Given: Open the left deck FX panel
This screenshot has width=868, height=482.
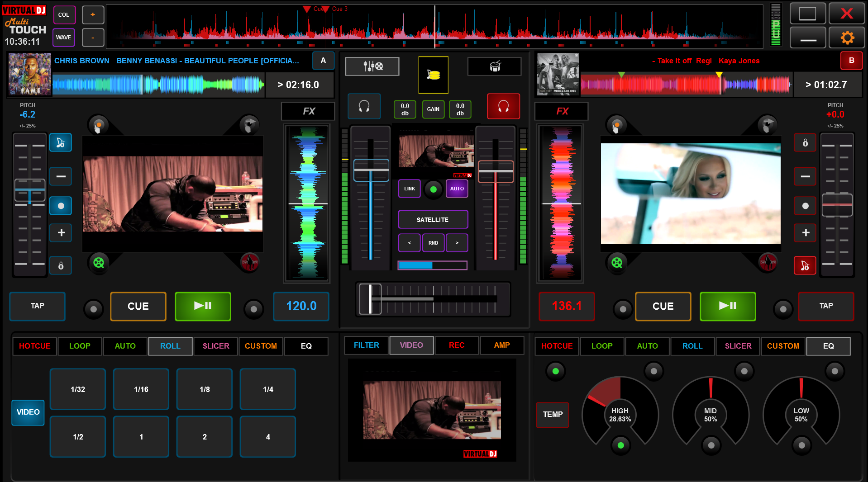Looking at the screenshot, I should pos(308,111).
